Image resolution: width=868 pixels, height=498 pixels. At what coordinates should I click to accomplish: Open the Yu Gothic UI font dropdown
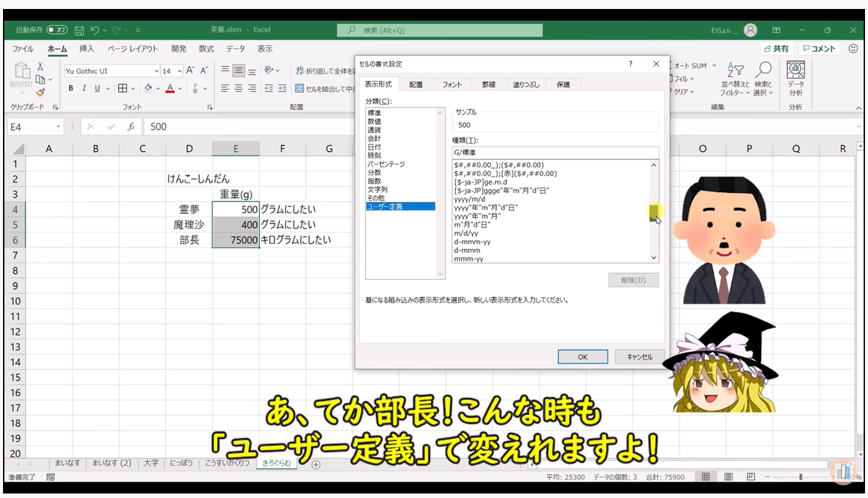click(156, 71)
